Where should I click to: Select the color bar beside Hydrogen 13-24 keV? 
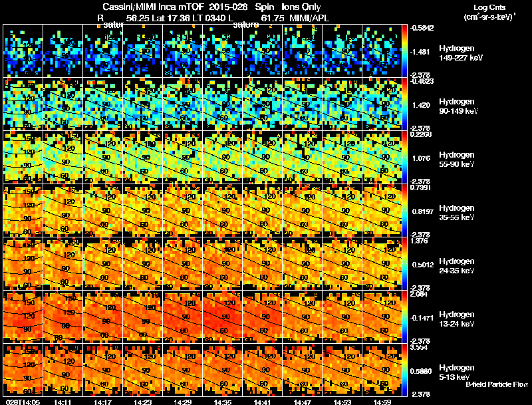pyautogui.click(x=404, y=317)
